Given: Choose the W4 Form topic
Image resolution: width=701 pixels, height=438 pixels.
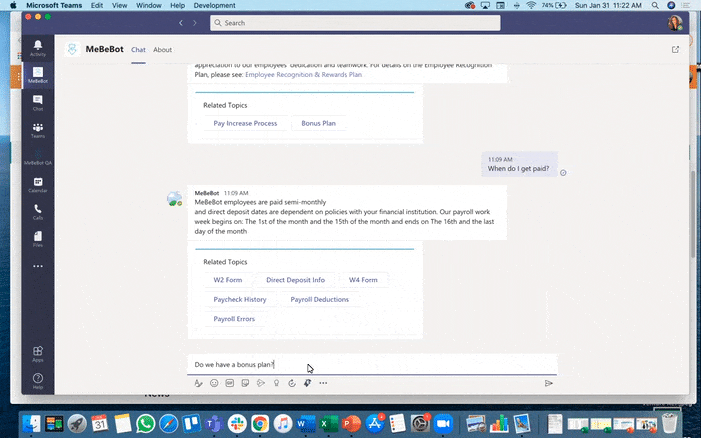Looking at the screenshot, I should (363, 280).
